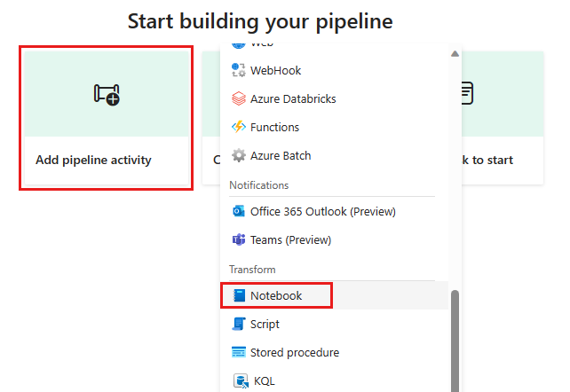Click the KQL activity icon
The height and width of the screenshot is (392, 570).
coord(239,380)
